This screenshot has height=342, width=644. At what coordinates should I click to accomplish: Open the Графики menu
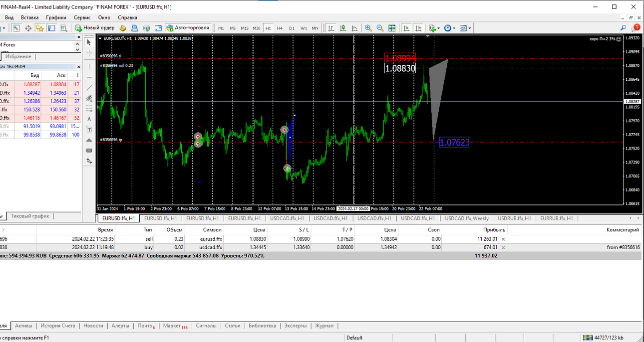tap(56, 17)
